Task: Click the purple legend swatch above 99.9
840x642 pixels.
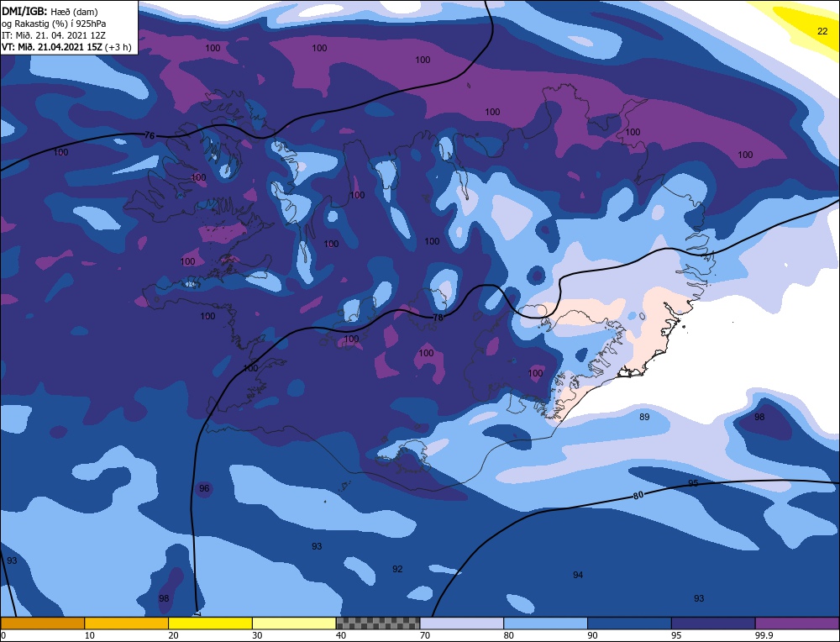Action: click(797, 623)
